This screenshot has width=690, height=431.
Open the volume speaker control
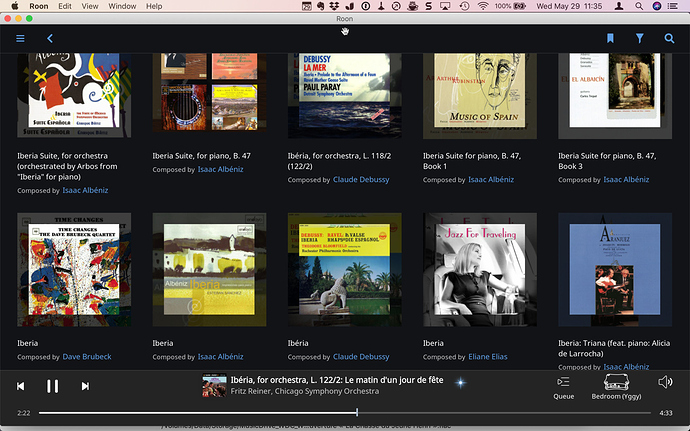pyautogui.click(x=665, y=382)
